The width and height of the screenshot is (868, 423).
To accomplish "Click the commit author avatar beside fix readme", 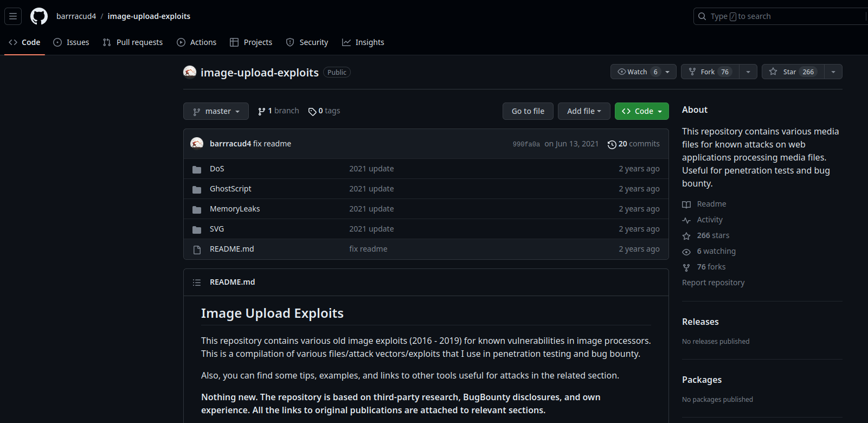I will click(x=197, y=144).
